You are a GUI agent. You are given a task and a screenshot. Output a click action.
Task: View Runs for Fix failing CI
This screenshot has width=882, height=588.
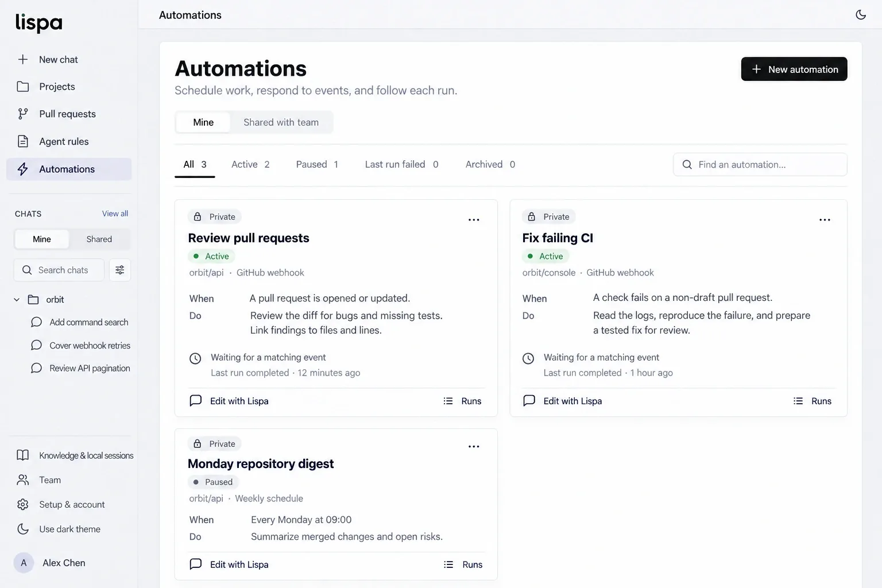coord(813,401)
